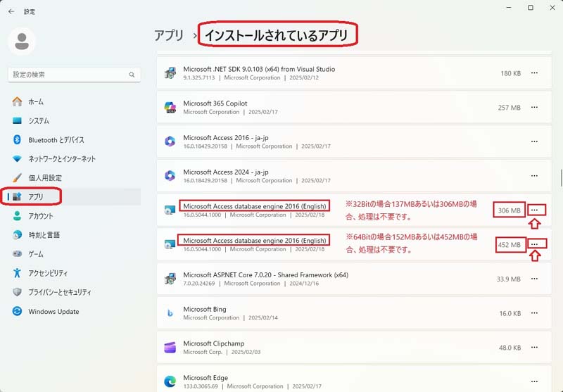Click the search magnifier in 設定の検索
The width and height of the screenshot is (563, 392).
pyautogui.click(x=132, y=75)
